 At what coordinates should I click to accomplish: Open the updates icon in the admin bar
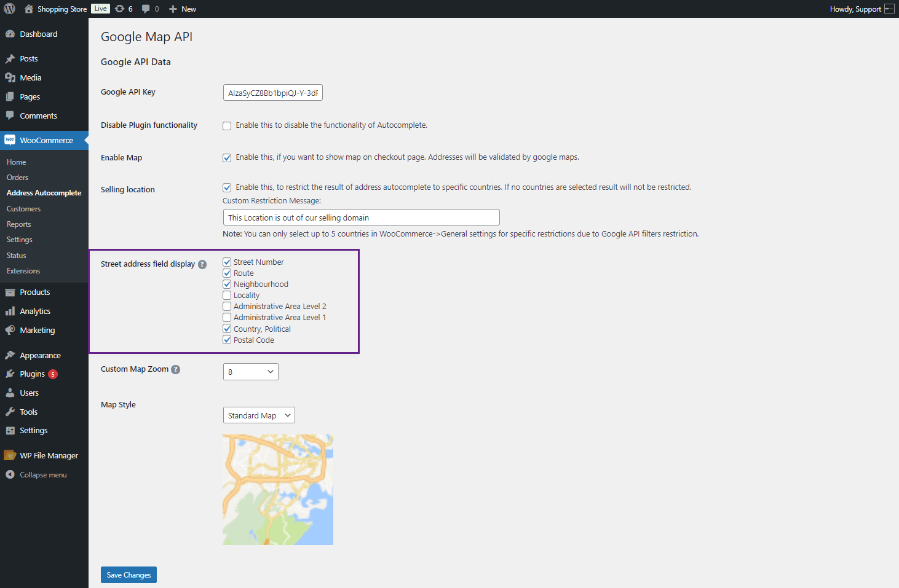click(121, 9)
